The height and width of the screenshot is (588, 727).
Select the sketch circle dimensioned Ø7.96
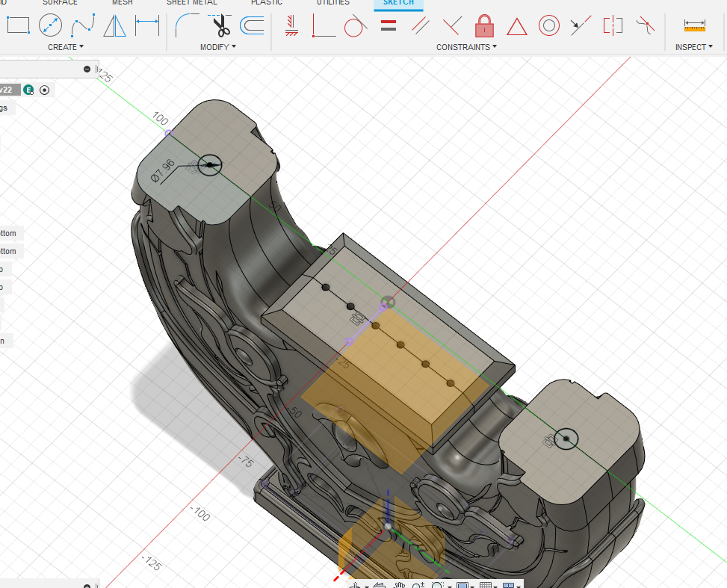point(209,164)
